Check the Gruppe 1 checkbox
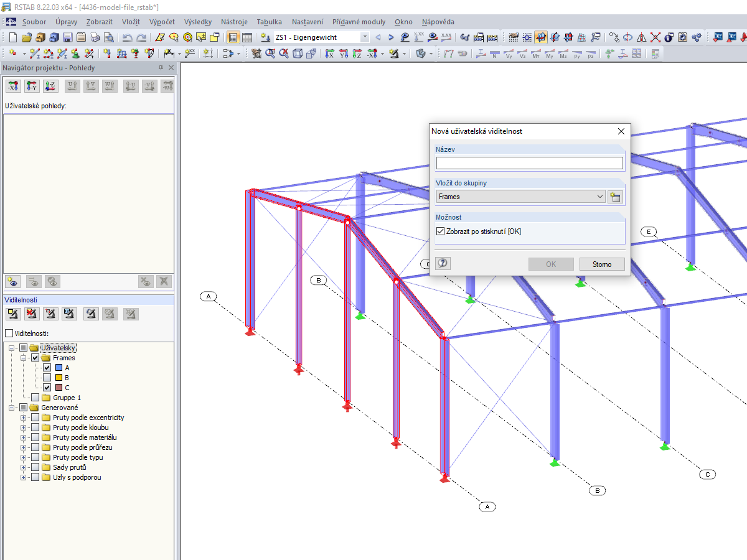Screen dimensions: 747x560 tap(35, 398)
